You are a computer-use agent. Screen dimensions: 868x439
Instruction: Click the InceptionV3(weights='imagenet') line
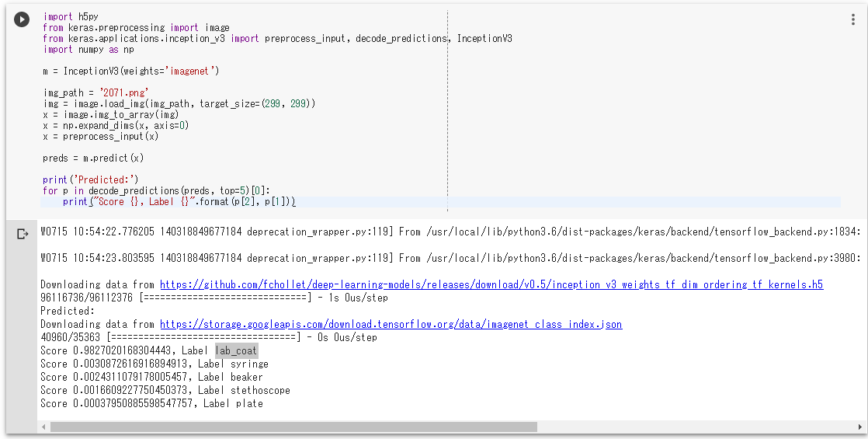pos(131,71)
